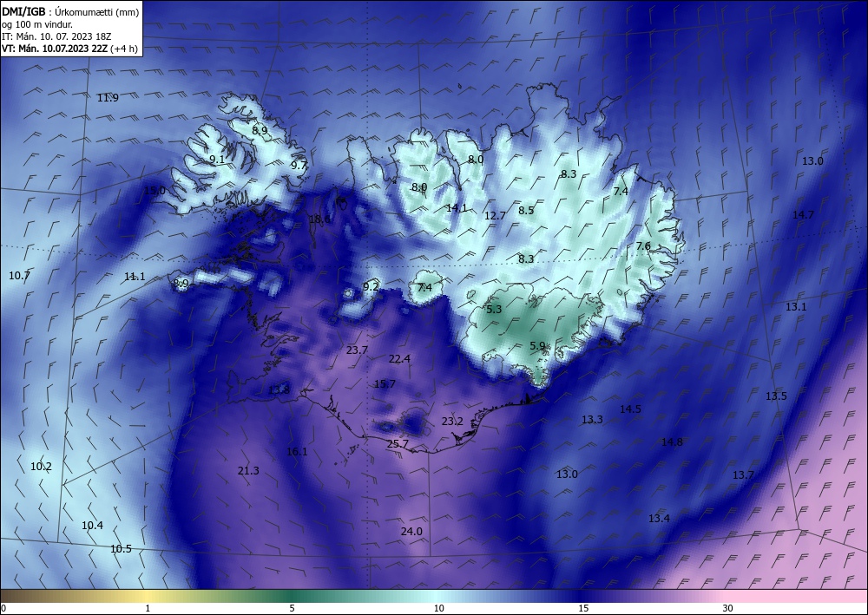Click the 8.5 value label
The image size is (868, 615).
526,210
